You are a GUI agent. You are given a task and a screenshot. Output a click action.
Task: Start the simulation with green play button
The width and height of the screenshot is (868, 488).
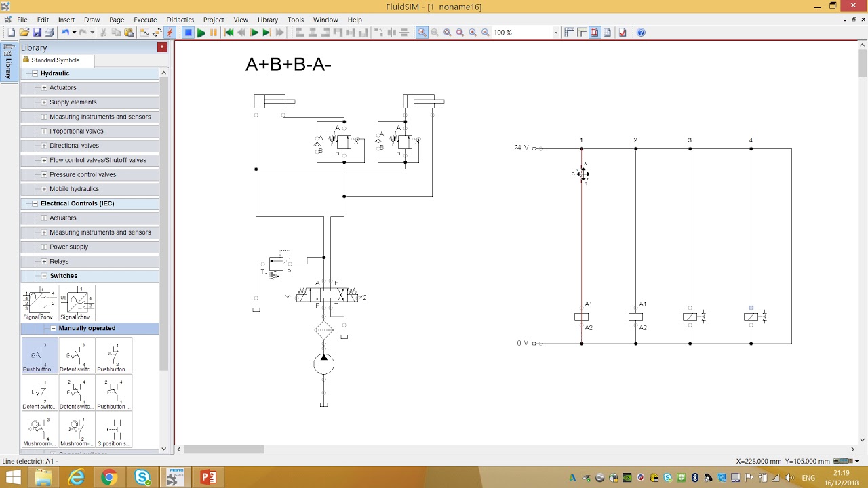click(x=201, y=33)
